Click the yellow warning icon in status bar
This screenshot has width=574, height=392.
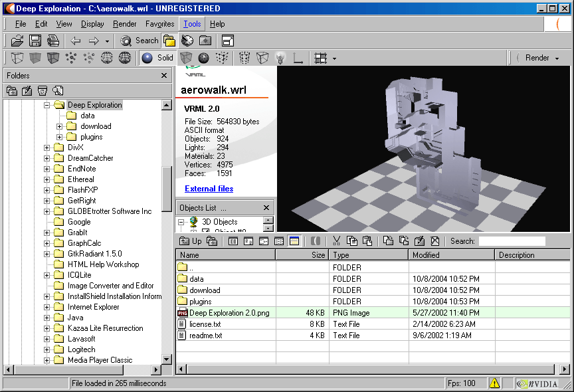click(x=494, y=383)
